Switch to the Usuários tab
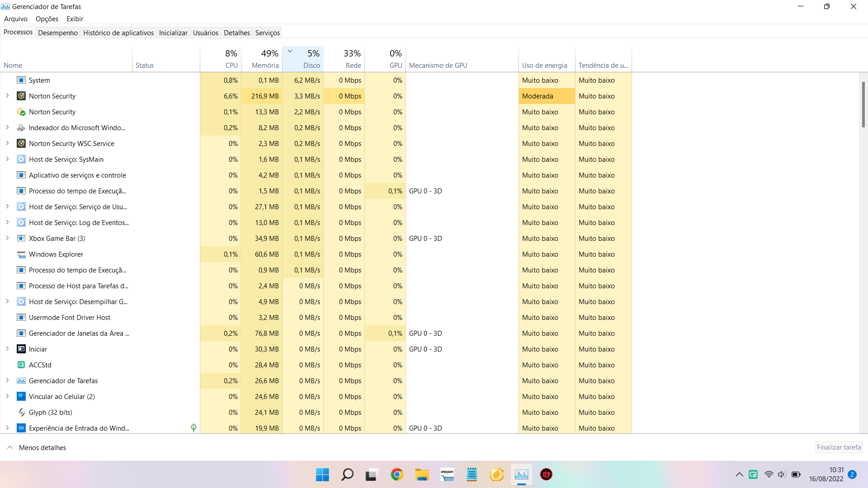868x488 pixels. point(206,33)
